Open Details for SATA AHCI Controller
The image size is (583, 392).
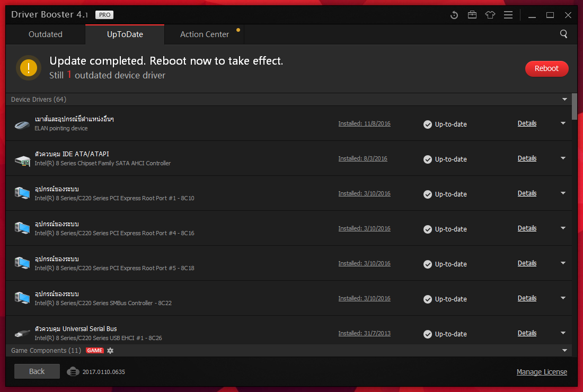[x=527, y=158]
